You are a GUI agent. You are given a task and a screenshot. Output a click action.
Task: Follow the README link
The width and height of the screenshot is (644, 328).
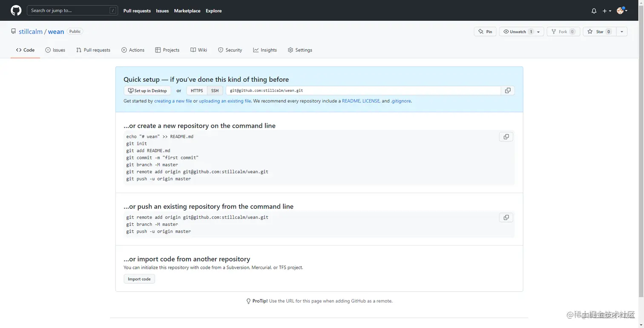coord(351,101)
